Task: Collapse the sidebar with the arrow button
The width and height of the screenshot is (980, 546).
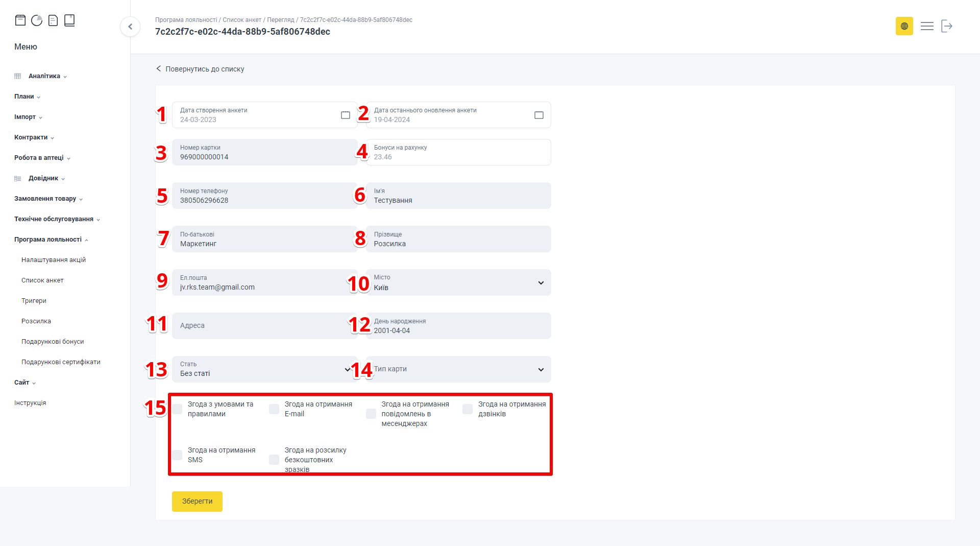Action: pos(130,27)
